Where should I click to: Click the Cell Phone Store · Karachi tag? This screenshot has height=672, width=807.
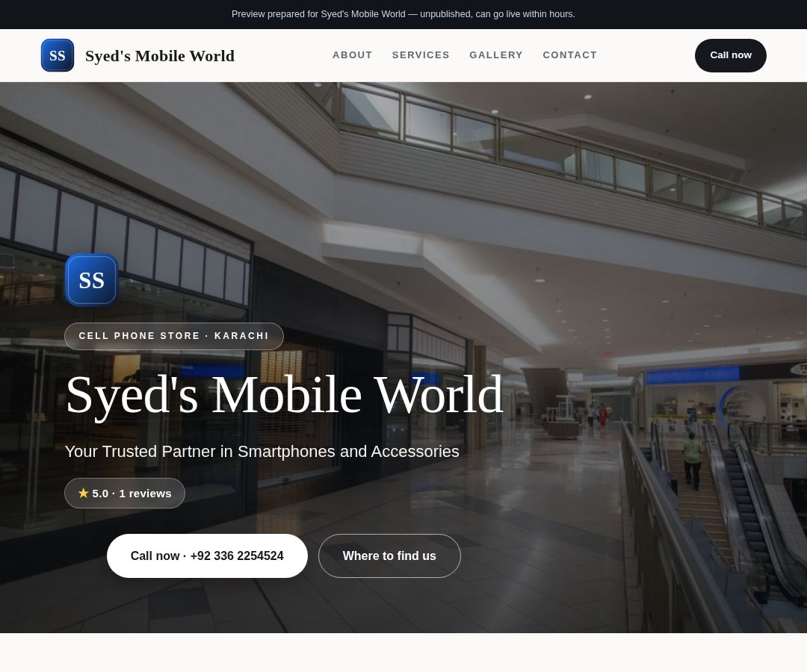coord(174,336)
